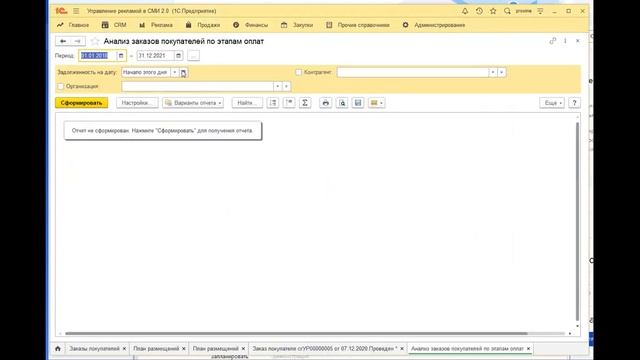Open the Еще menu
This screenshot has height=360, width=640.
[x=552, y=103]
